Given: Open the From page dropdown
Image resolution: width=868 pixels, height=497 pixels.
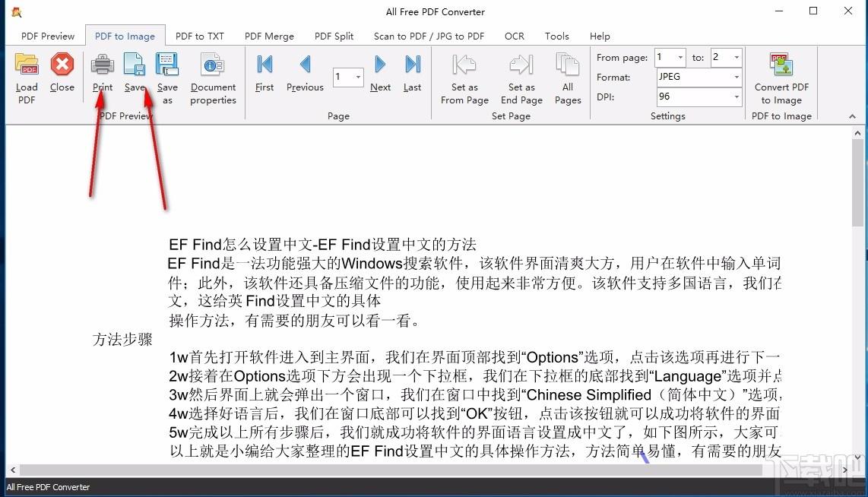Looking at the screenshot, I should click(680, 57).
